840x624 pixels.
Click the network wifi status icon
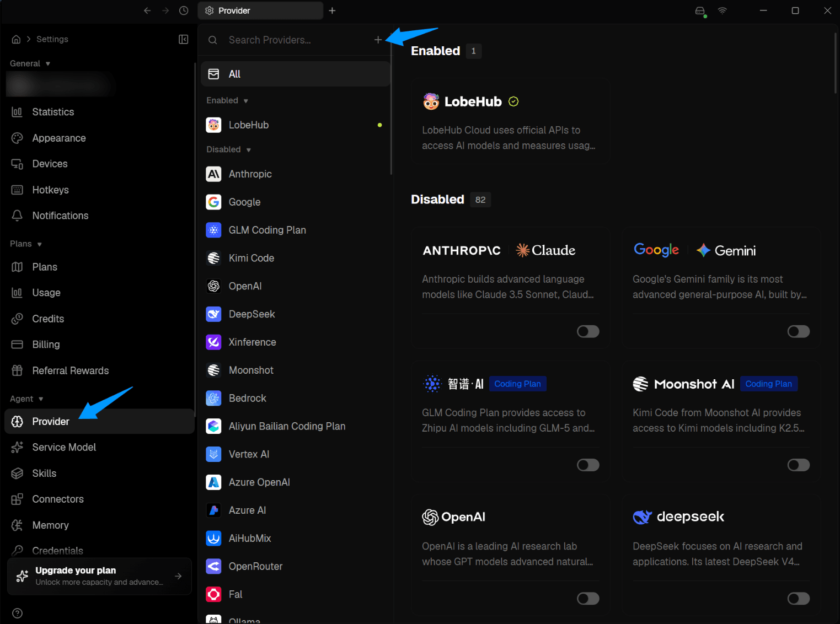pos(722,10)
